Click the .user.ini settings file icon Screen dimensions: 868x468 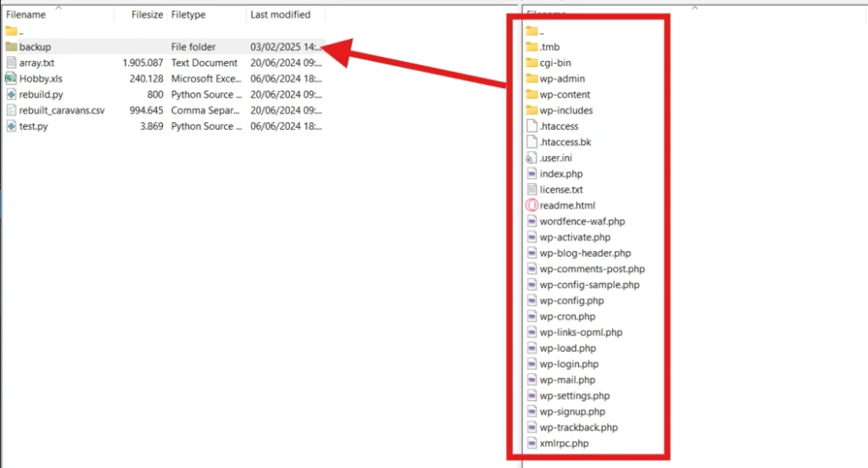tap(532, 158)
